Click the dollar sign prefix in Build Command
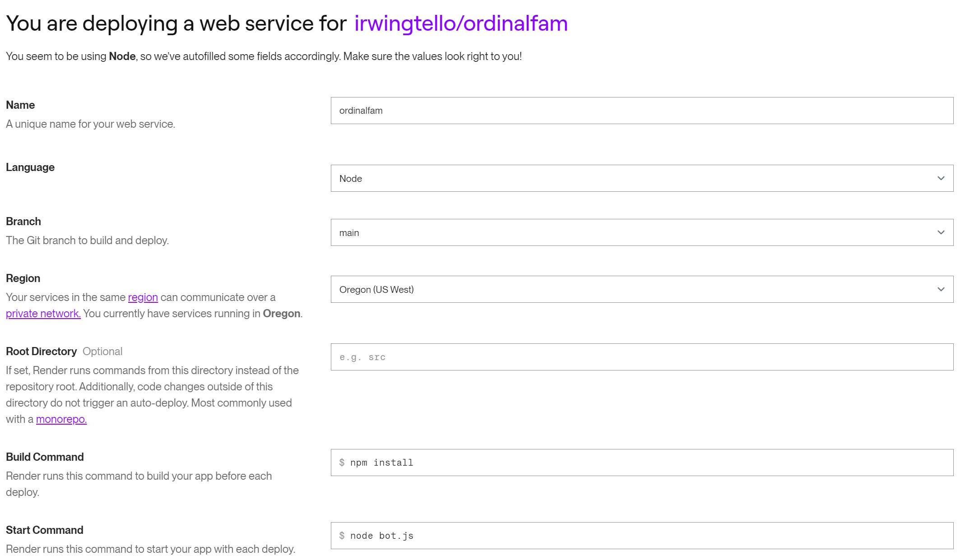Viewport: 970px width, 560px height. 342,463
